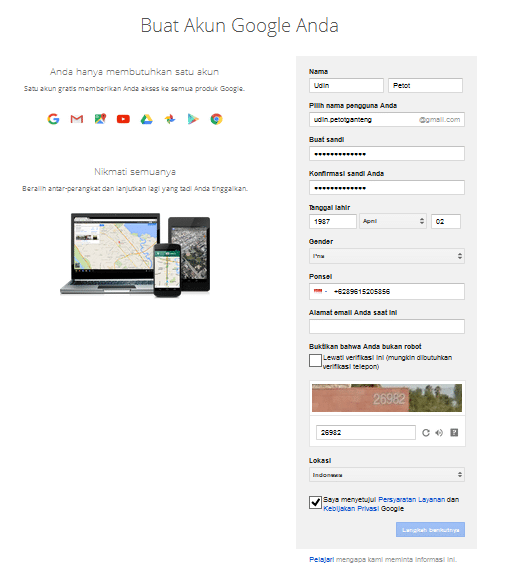Click the birth day field 02
The height and width of the screenshot is (579, 524).
point(446,222)
